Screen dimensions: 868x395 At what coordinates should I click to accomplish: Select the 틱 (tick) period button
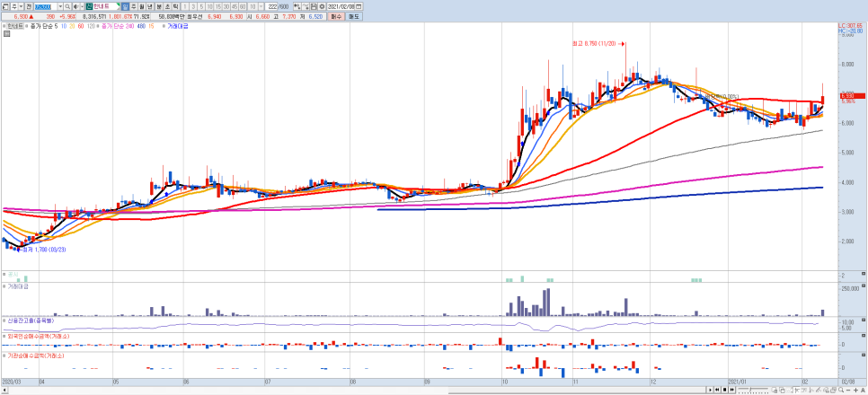click(x=175, y=6)
